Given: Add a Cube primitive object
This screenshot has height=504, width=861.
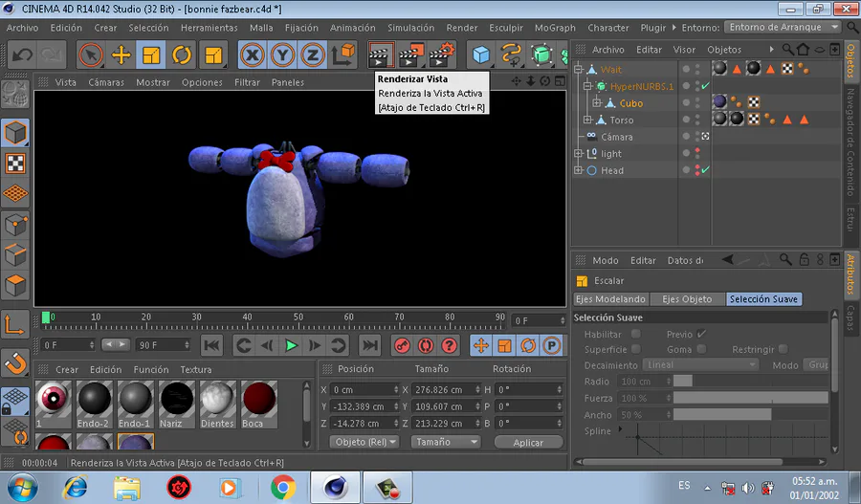Looking at the screenshot, I should [x=481, y=55].
